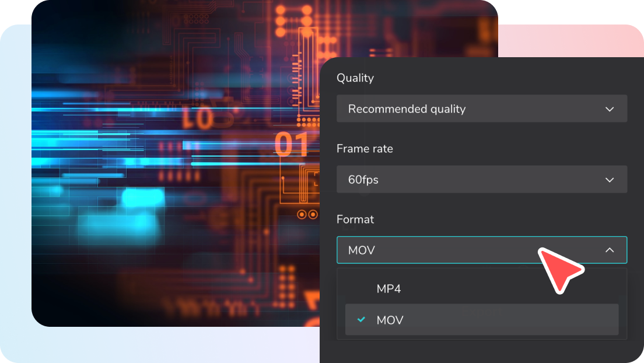Click the up chevron in the Format dropdown
644x363 pixels.
point(610,250)
